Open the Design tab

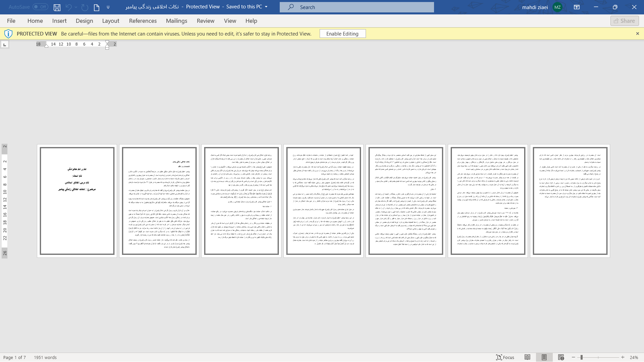tap(84, 21)
